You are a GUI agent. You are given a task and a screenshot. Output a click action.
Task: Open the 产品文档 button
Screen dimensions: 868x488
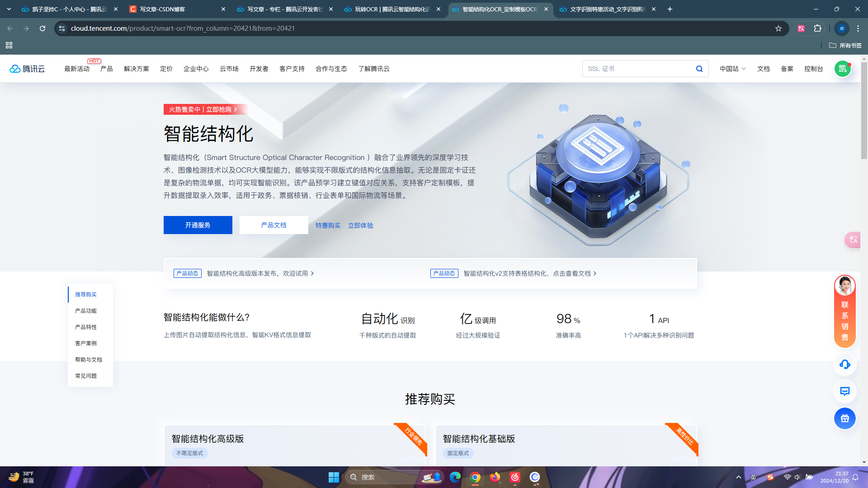coord(274,225)
